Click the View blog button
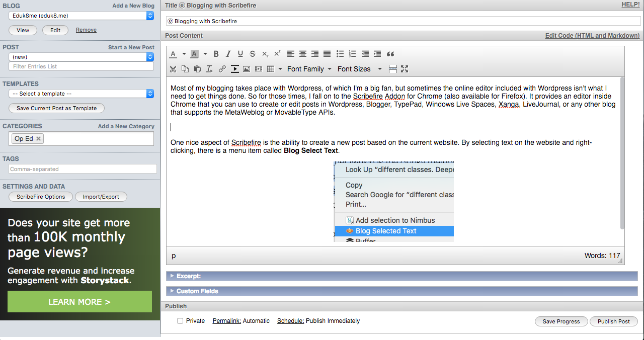The width and height of the screenshot is (644, 340). tap(23, 30)
